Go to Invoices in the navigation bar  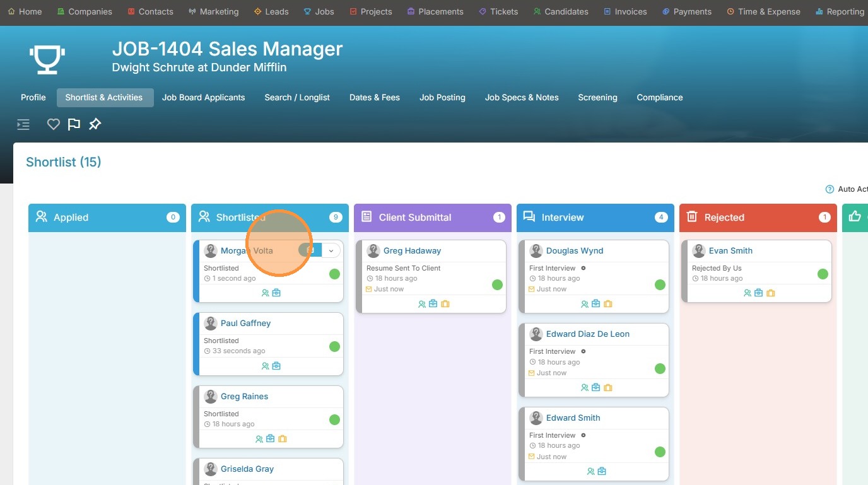625,11
